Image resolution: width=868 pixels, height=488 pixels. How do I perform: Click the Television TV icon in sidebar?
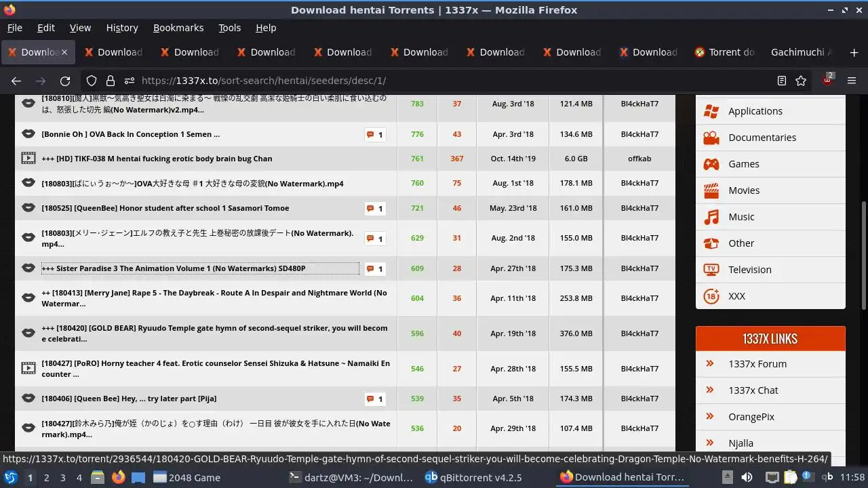click(x=711, y=270)
